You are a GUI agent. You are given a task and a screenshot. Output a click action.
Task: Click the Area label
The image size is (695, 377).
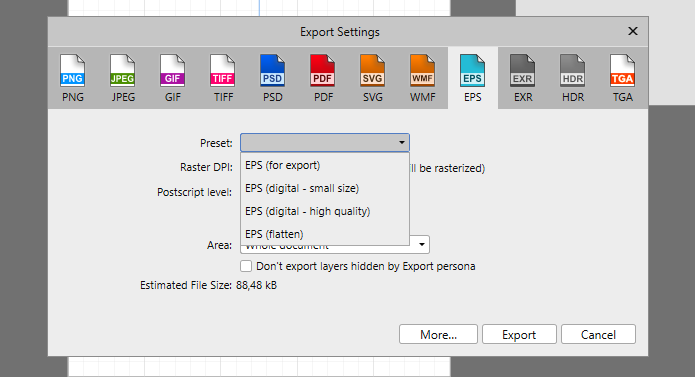pos(219,245)
